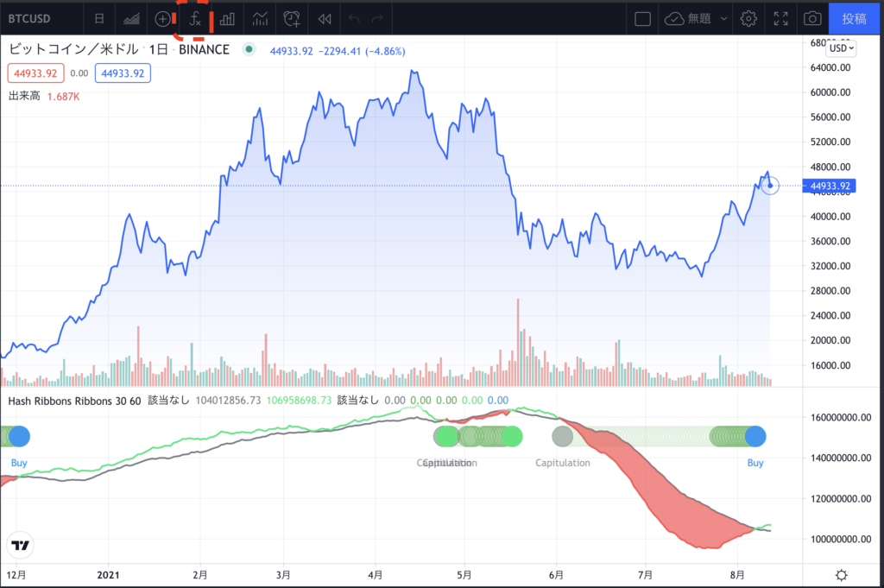Click the 64000.00 price axis label

(x=830, y=67)
